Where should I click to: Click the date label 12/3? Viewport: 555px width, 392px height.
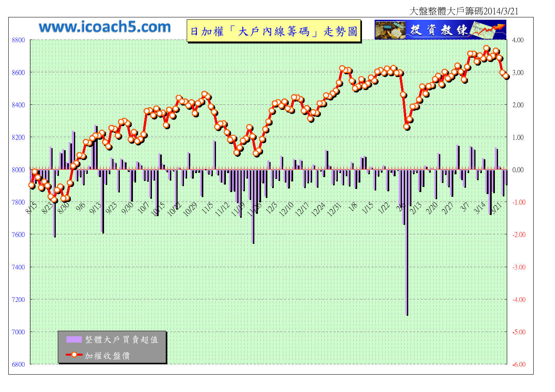272,208
